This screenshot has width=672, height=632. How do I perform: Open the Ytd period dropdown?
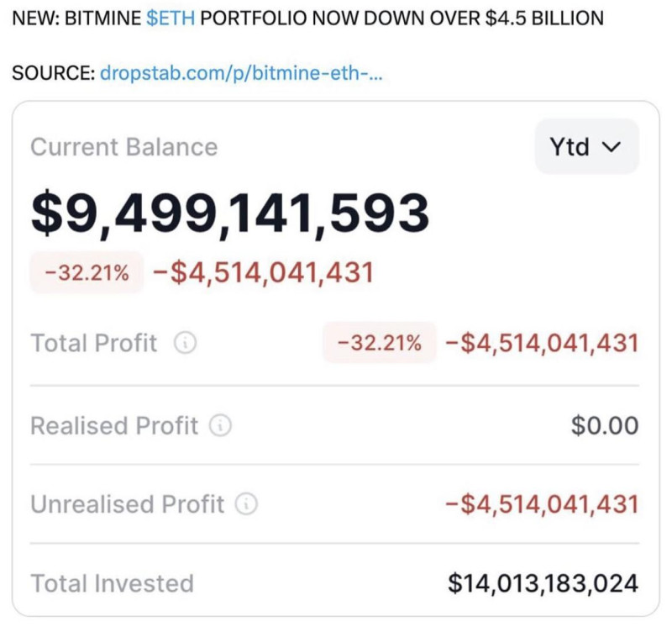[586, 147]
